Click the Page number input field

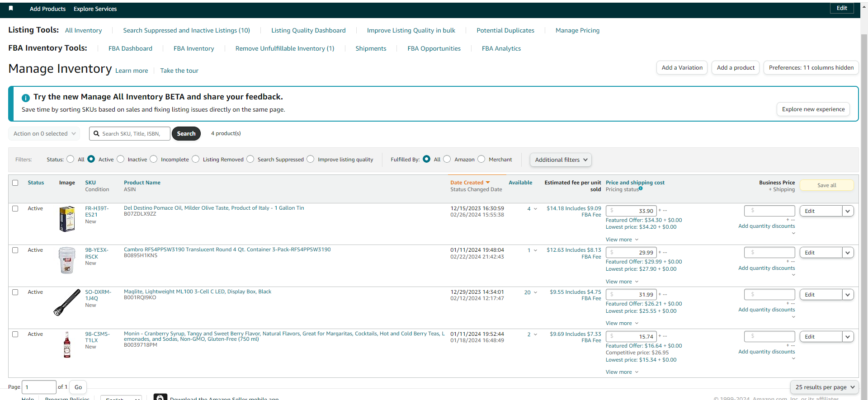pyautogui.click(x=39, y=387)
